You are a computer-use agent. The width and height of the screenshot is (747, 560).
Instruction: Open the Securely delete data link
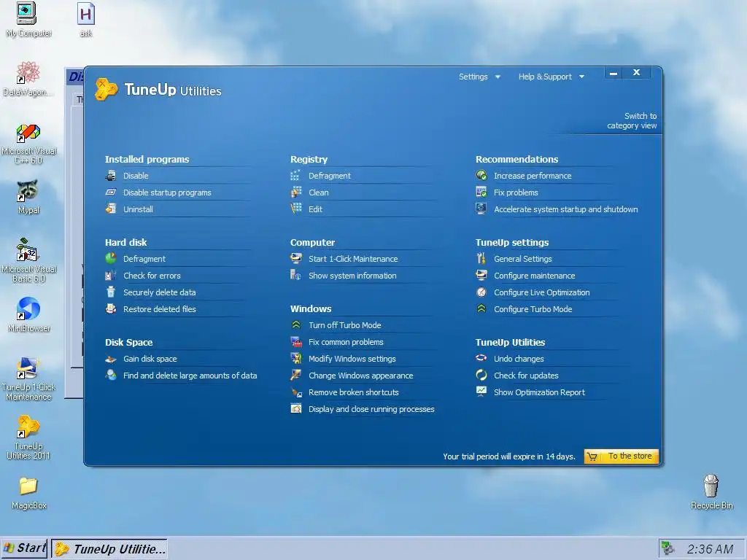pos(160,292)
